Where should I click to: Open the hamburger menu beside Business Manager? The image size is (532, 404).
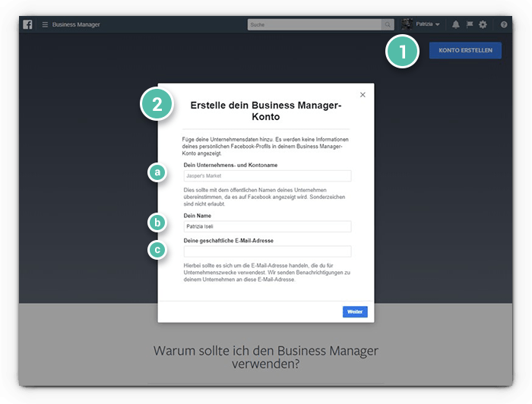point(45,25)
